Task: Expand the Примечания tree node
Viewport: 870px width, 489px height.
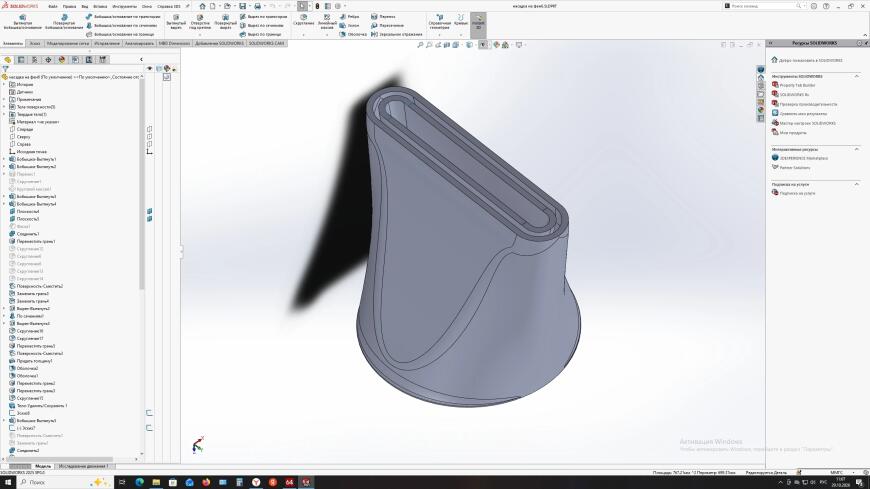Action: coord(4,99)
